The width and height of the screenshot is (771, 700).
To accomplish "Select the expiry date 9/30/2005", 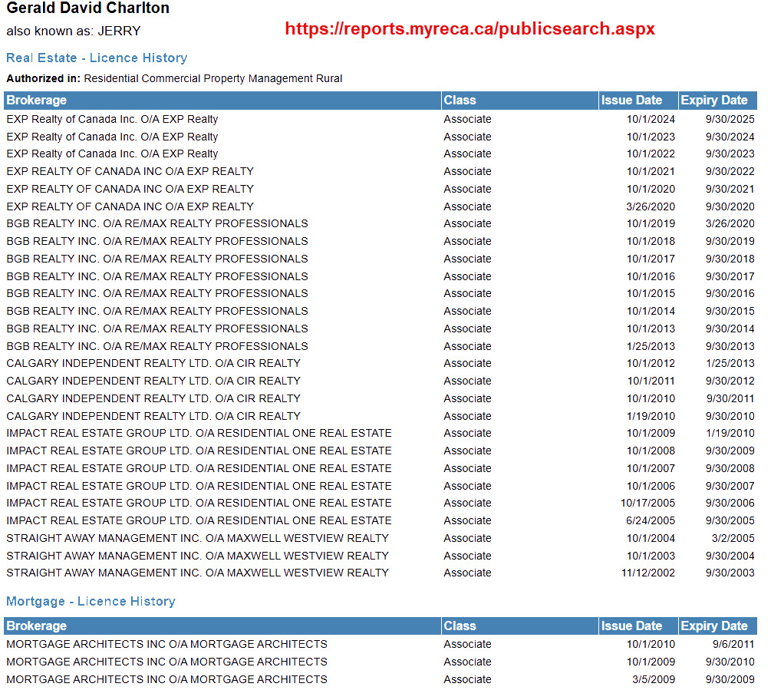I will coord(730,521).
